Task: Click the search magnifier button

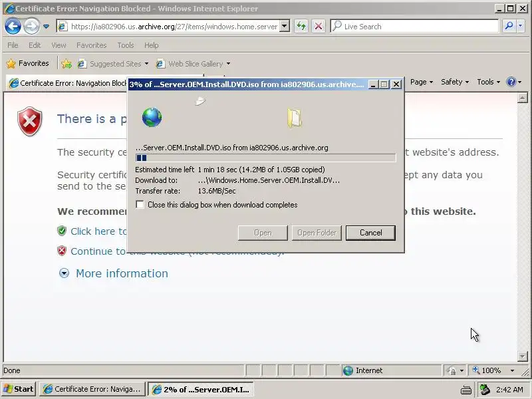Action: (x=509, y=26)
